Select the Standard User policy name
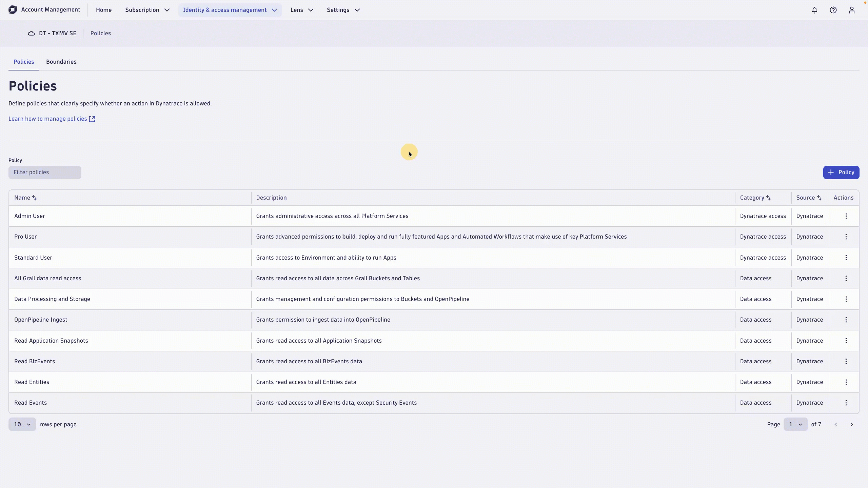Screen dimensions: 868x488 point(33,258)
